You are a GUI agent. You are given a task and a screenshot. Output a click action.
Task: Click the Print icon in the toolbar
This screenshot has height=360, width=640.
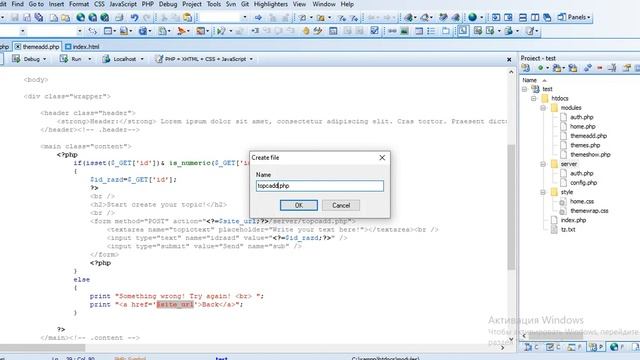coord(119,18)
